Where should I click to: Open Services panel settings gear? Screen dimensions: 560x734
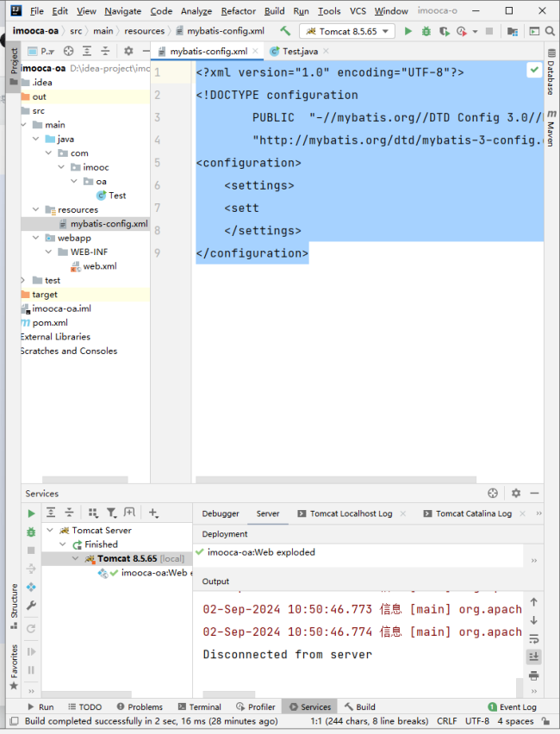click(x=516, y=493)
